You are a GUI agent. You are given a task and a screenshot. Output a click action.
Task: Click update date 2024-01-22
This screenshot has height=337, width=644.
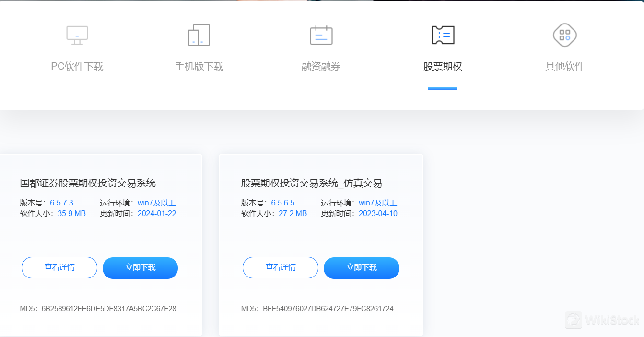pos(157,214)
